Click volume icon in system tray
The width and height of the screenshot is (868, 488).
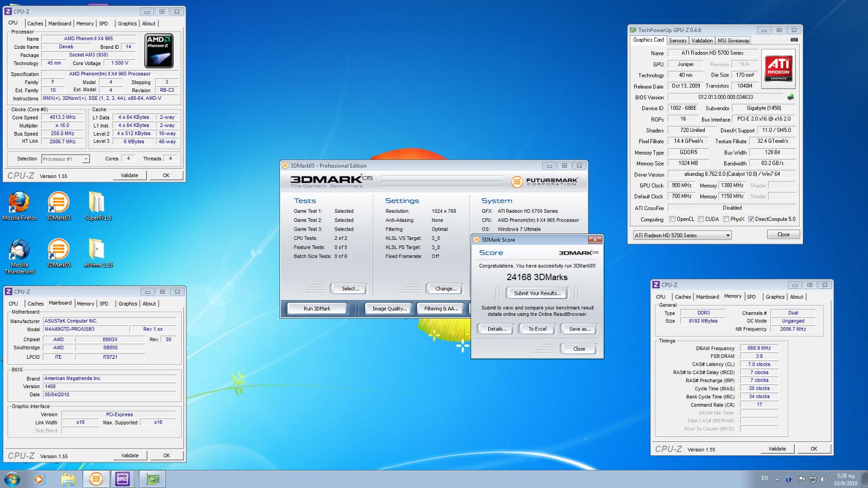824,479
